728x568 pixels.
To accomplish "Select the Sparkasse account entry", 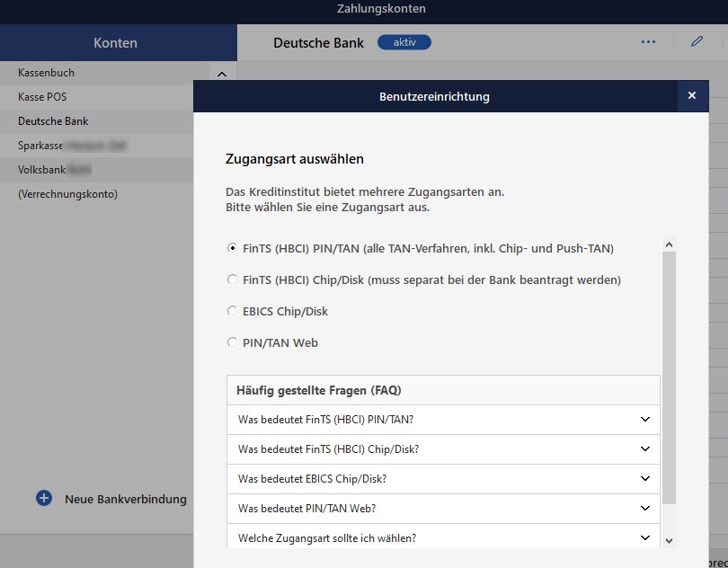I will click(x=96, y=146).
